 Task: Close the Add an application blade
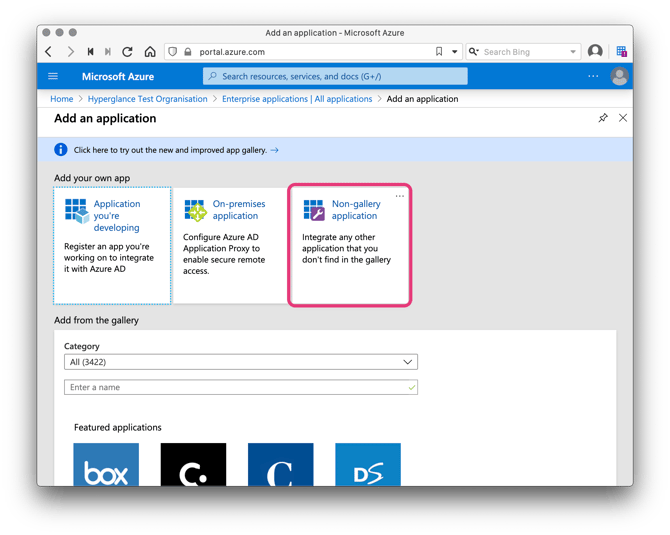pos(623,118)
